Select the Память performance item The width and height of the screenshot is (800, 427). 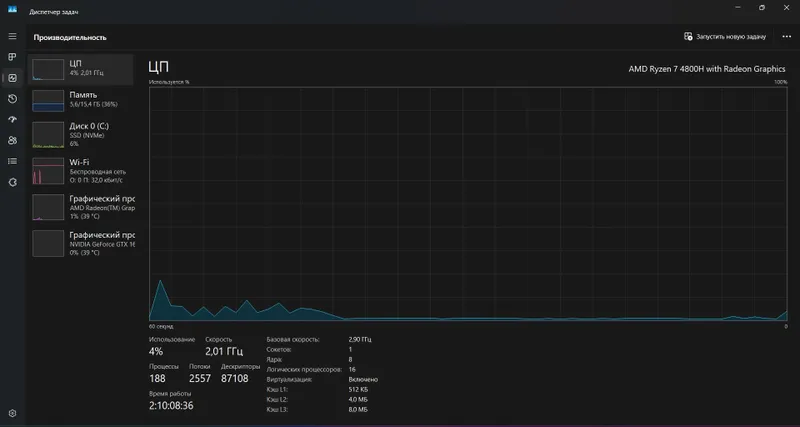click(81, 101)
